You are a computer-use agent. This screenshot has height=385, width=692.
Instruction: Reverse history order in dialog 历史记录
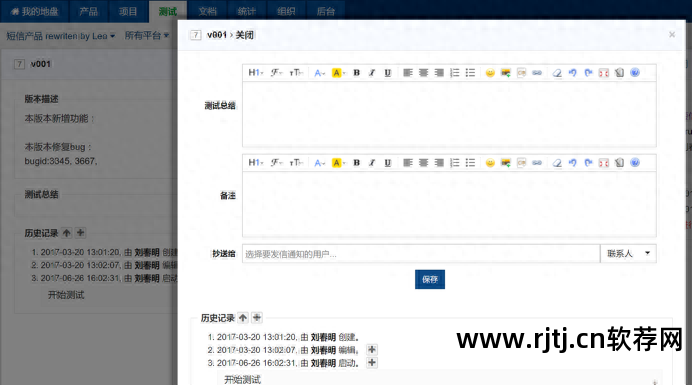click(x=243, y=317)
